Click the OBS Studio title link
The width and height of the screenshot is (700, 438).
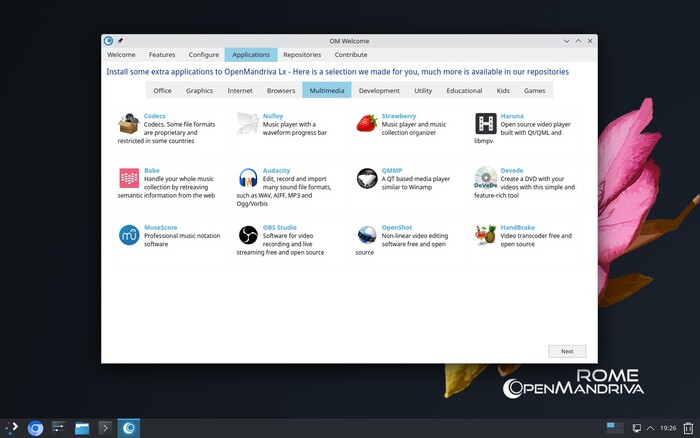[279, 227]
